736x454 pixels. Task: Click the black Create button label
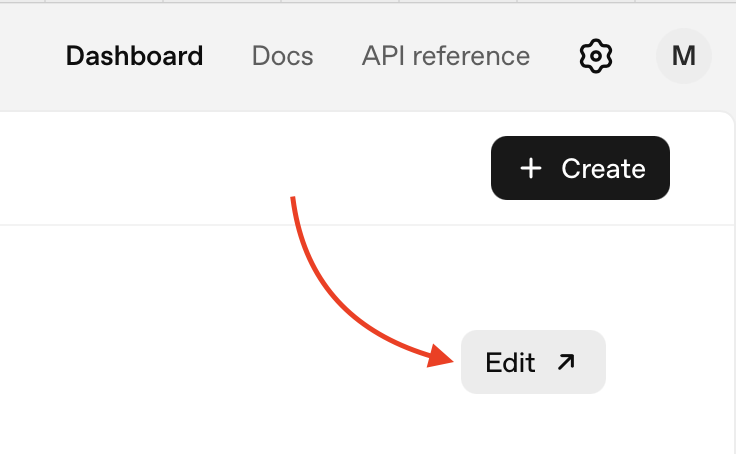point(603,169)
